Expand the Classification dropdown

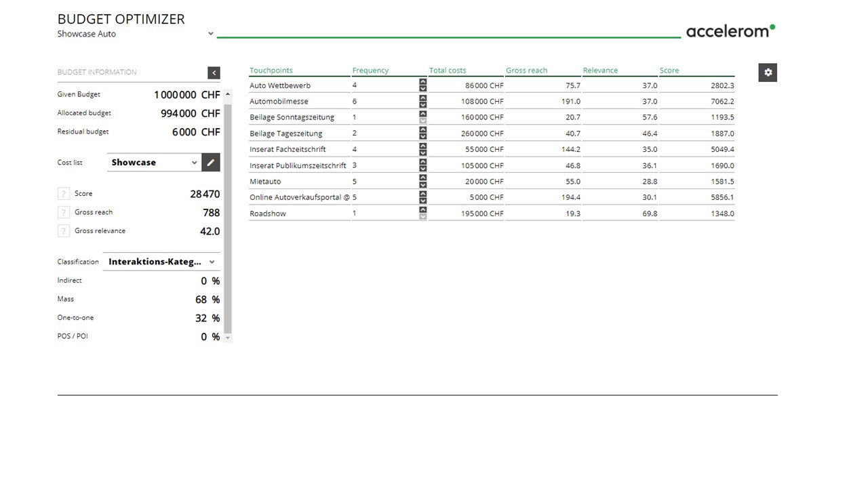[212, 262]
